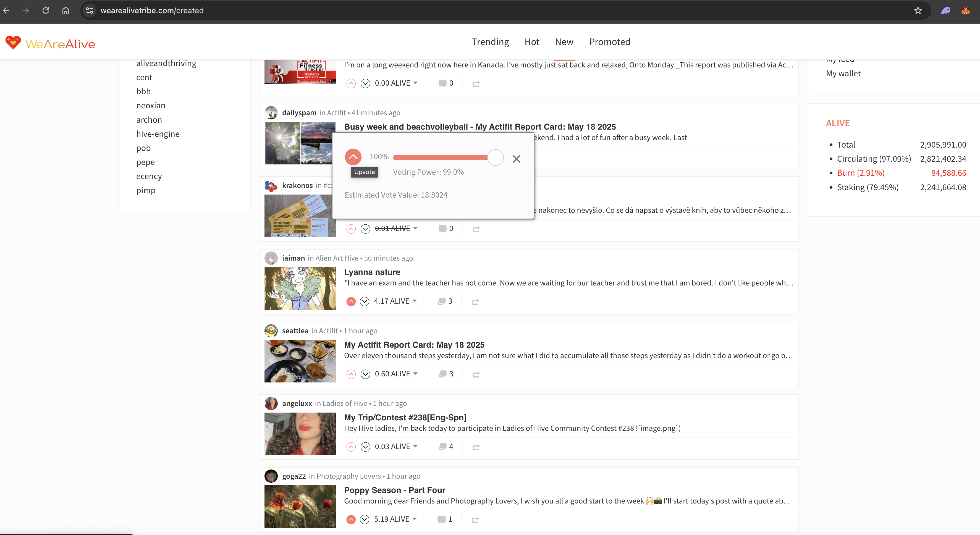Downvote the 0.00 ALIVE fitness post

point(365,83)
